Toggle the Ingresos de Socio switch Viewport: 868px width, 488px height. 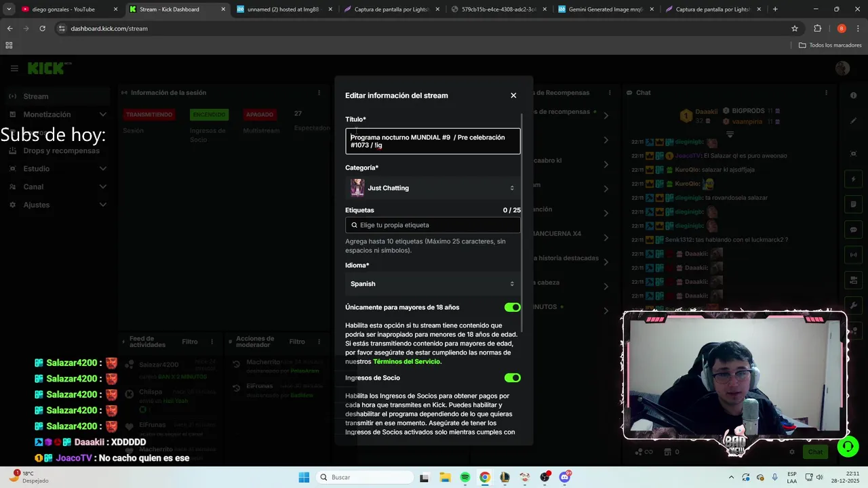pos(512,378)
